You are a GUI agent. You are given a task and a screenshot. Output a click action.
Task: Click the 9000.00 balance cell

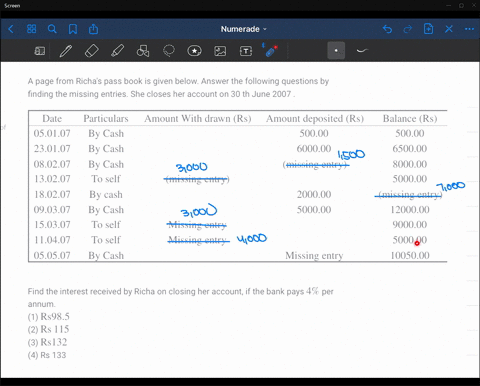[x=410, y=225]
